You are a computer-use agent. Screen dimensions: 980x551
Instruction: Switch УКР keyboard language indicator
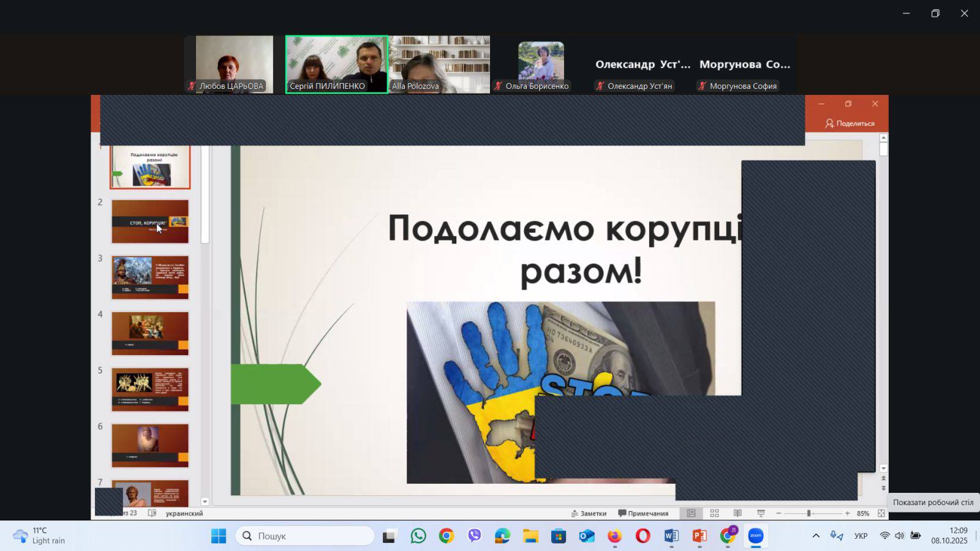tap(861, 536)
